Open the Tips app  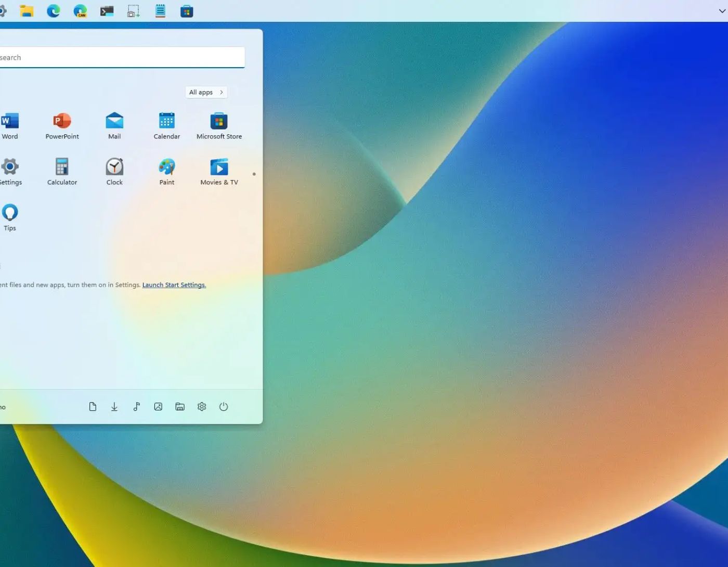(10, 218)
